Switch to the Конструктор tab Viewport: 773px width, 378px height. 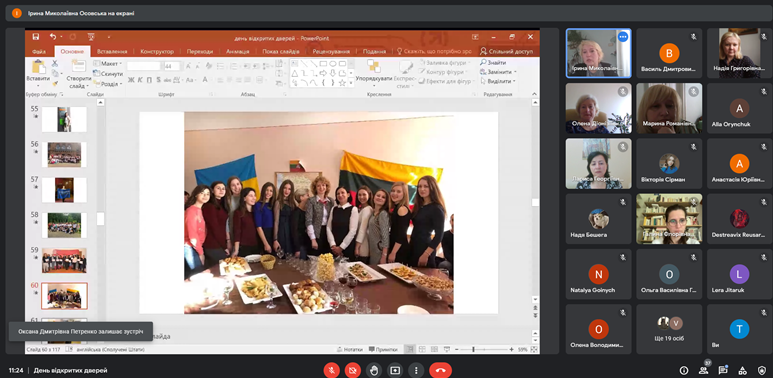click(x=157, y=51)
